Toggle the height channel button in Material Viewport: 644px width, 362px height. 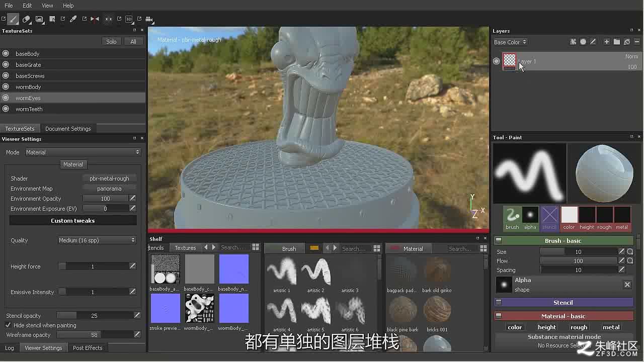pyautogui.click(x=547, y=327)
